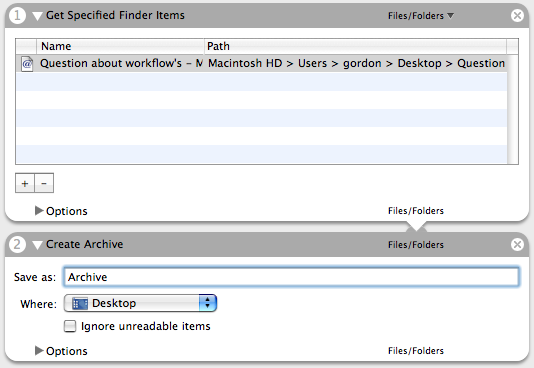
Task: Click Files/Folders output label of action 1
Action: pos(416,211)
